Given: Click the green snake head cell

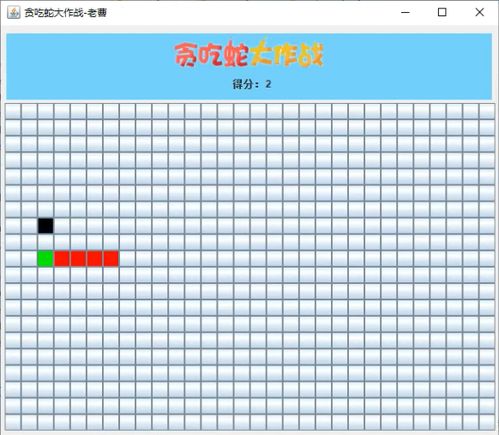Looking at the screenshot, I should 45,259.
